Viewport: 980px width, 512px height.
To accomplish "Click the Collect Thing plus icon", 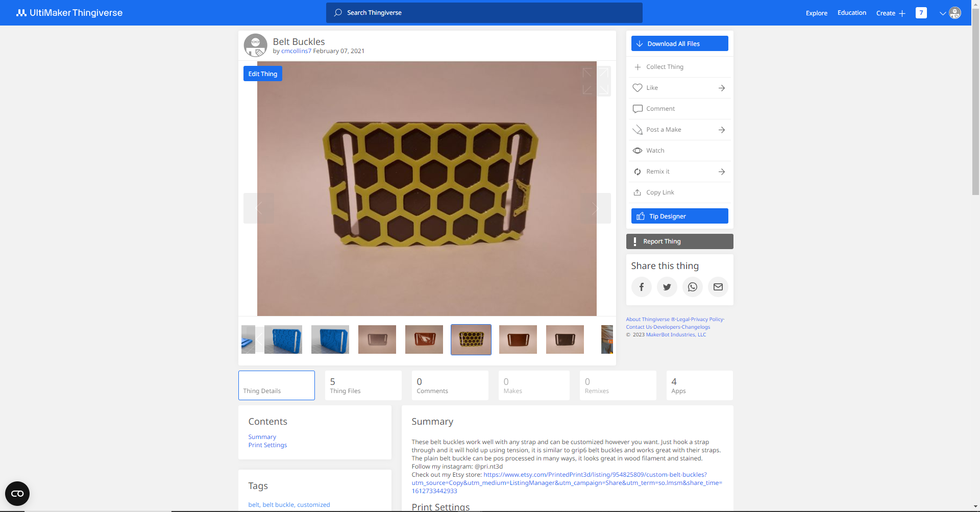I will click(638, 67).
